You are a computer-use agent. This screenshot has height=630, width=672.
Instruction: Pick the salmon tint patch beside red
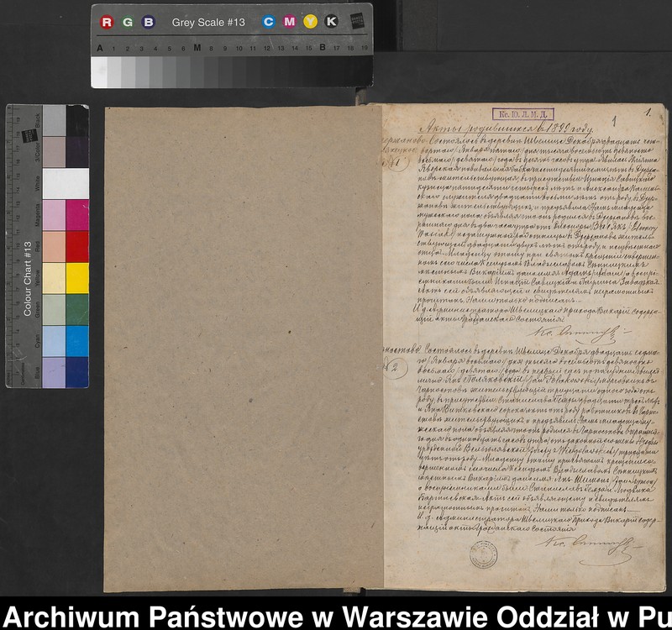[x=54, y=246]
